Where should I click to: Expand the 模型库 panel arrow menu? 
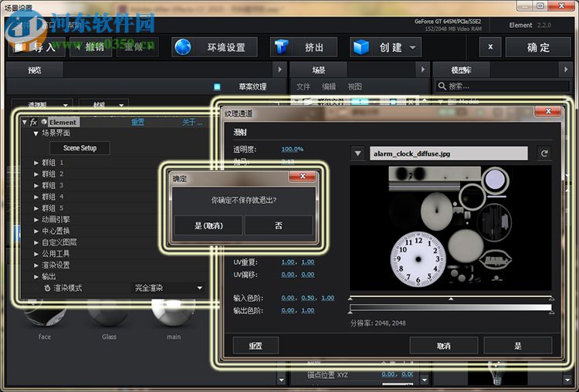pos(566,69)
